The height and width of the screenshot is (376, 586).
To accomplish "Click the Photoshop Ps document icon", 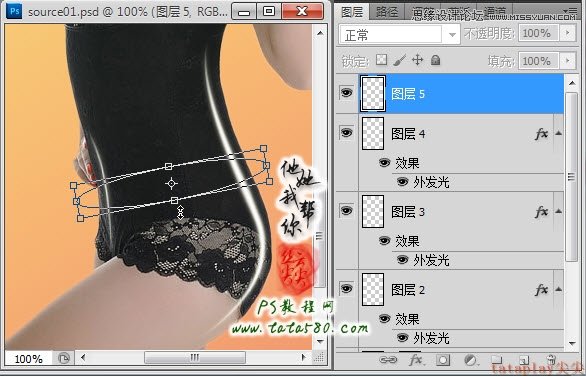I will [14, 11].
